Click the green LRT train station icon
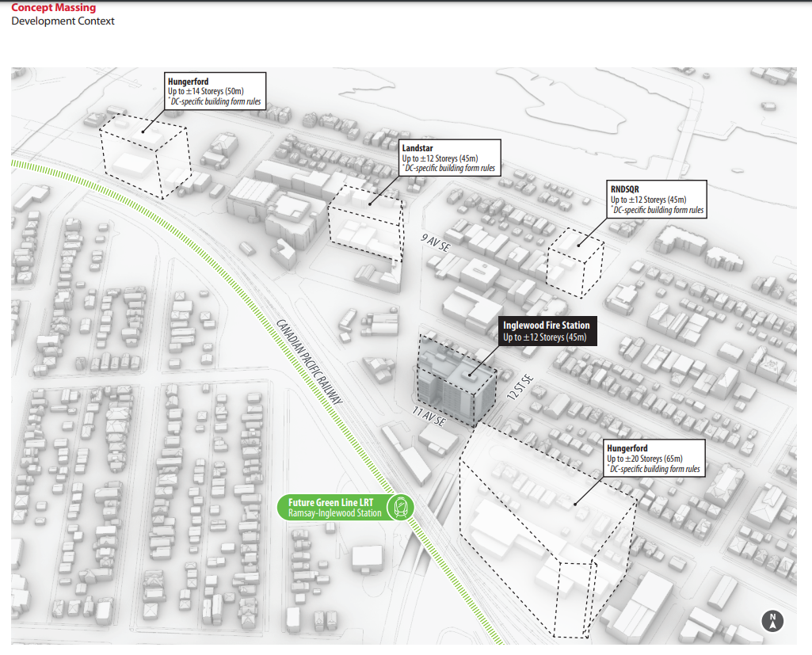 tap(398, 508)
